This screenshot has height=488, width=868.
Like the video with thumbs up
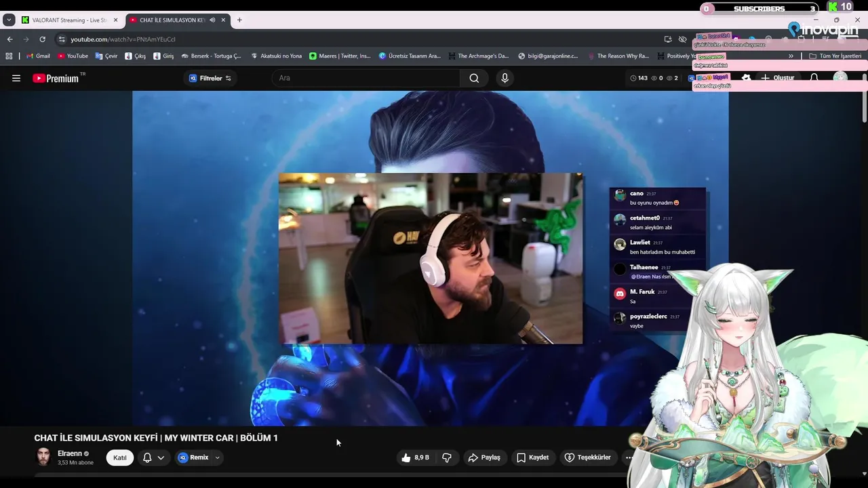[414, 457]
